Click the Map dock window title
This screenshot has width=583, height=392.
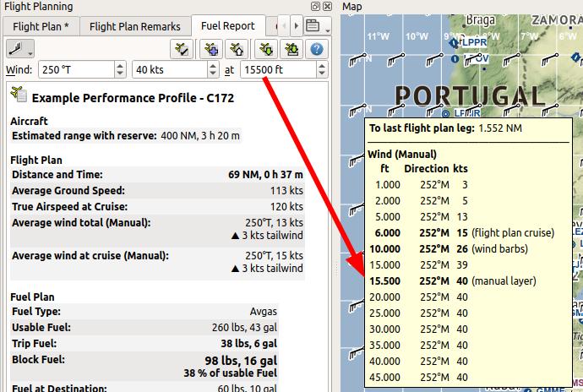[x=351, y=6]
